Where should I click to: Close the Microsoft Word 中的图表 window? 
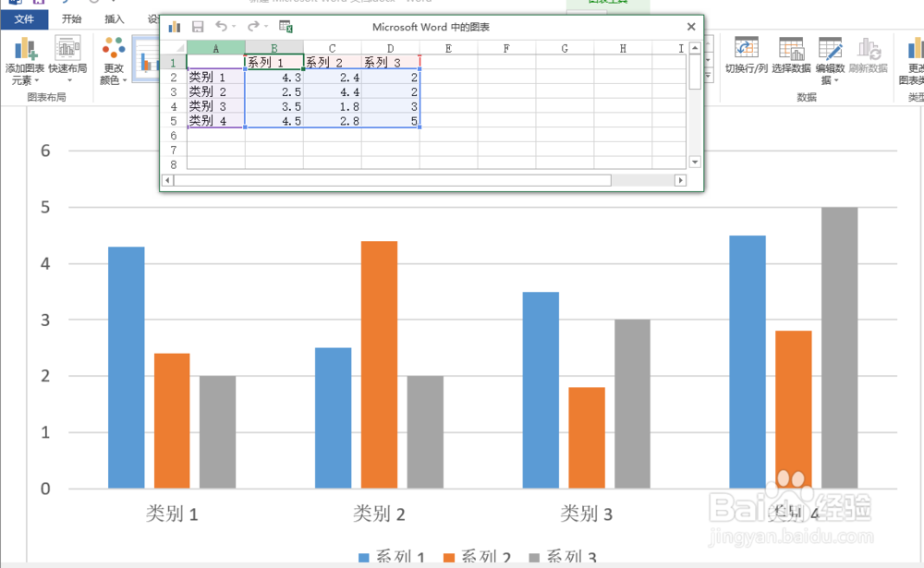(691, 27)
